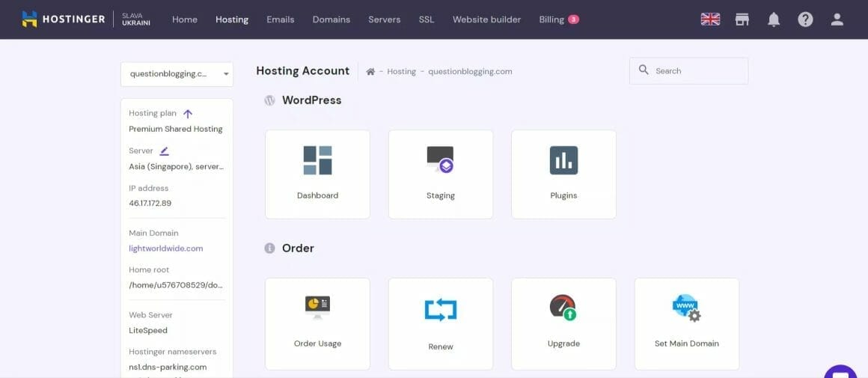Image resolution: width=868 pixels, height=378 pixels.
Task: Open the user profile icon
Action: pos(837,19)
